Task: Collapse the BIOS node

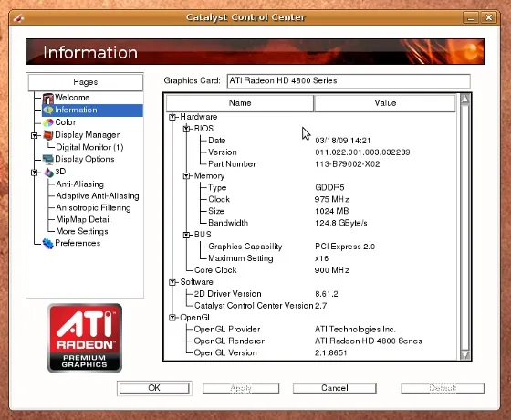Action: (186, 129)
